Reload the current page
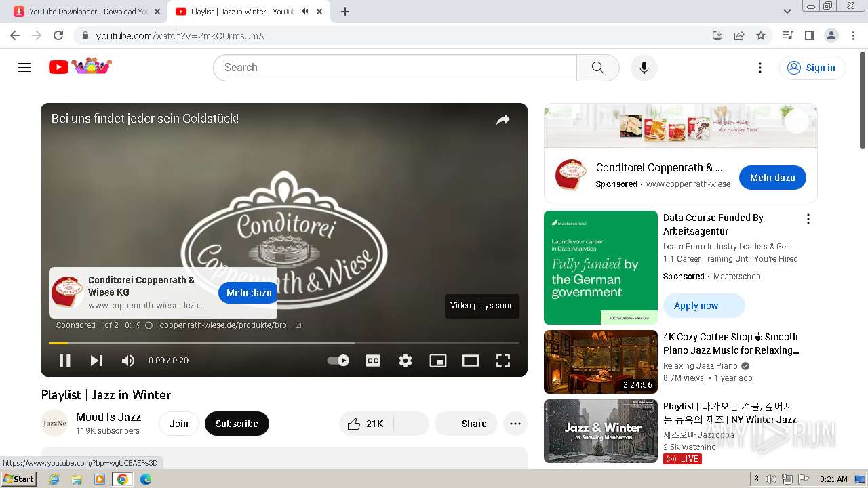This screenshot has height=488, width=868. coord(58,35)
